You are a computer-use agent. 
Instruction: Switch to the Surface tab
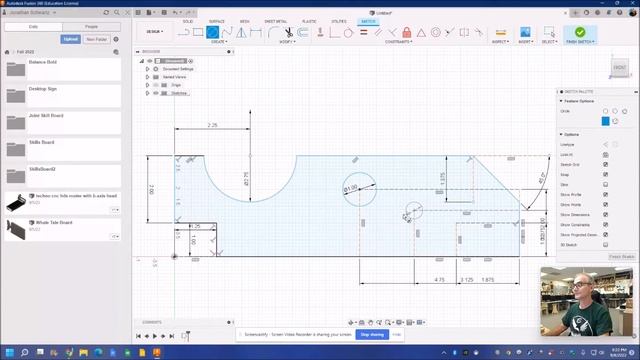[x=217, y=21]
